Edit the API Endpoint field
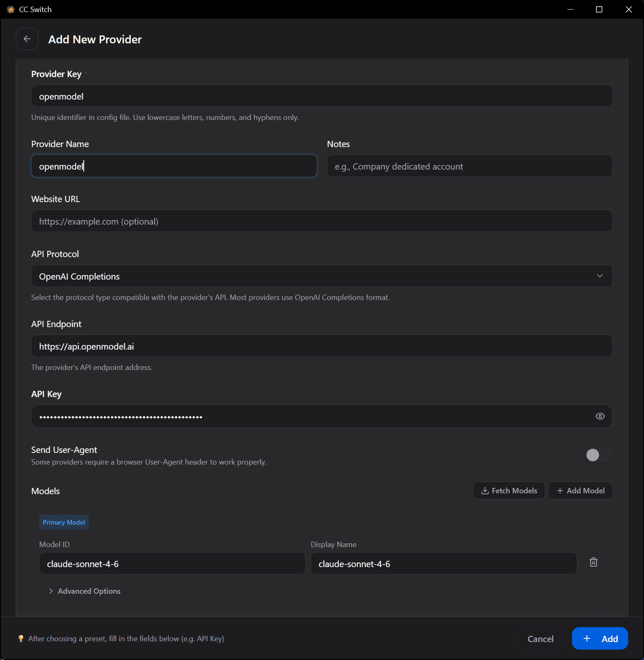The image size is (644, 660). 322,346
